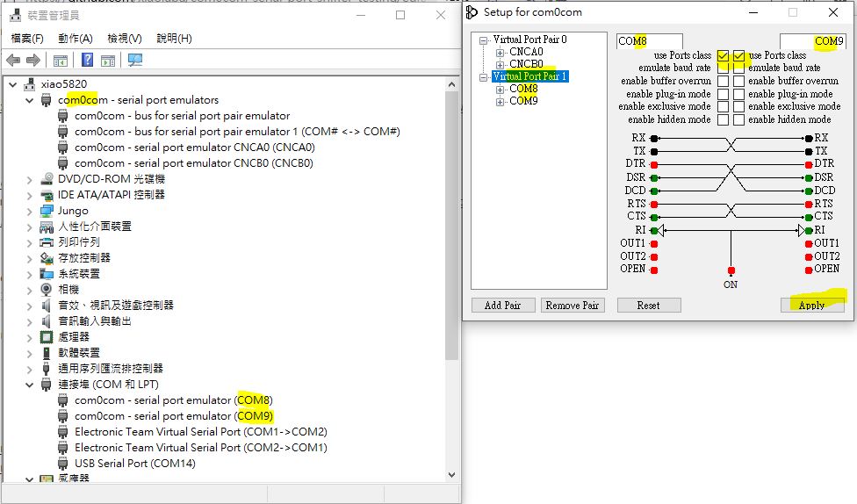857x504 pixels.
Task: Open Help via the blue question mark icon
Action: [x=88, y=60]
